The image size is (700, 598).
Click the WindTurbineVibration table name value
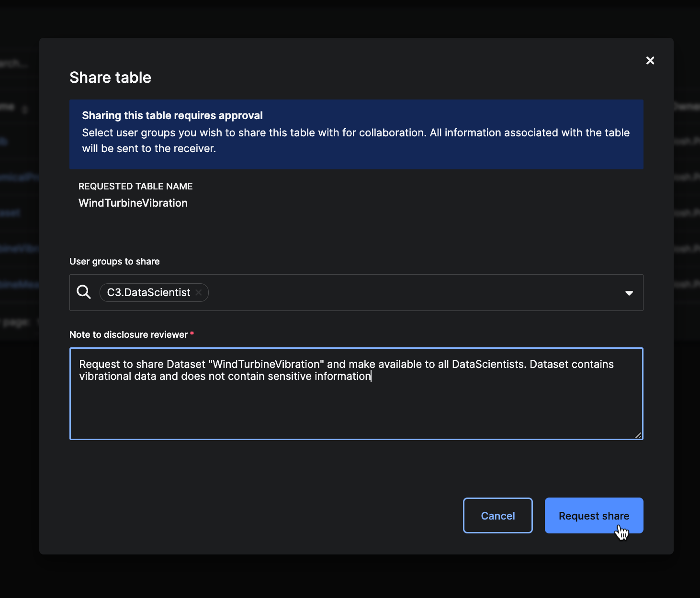coord(133,203)
